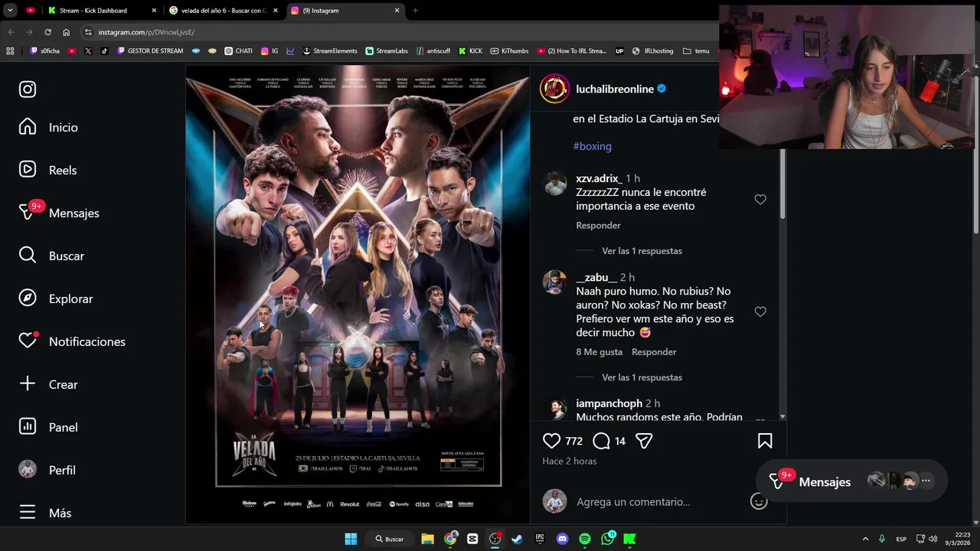Open Notificaciones from the sidebar
Viewport: 980px width, 551px height.
[x=73, y=341]
